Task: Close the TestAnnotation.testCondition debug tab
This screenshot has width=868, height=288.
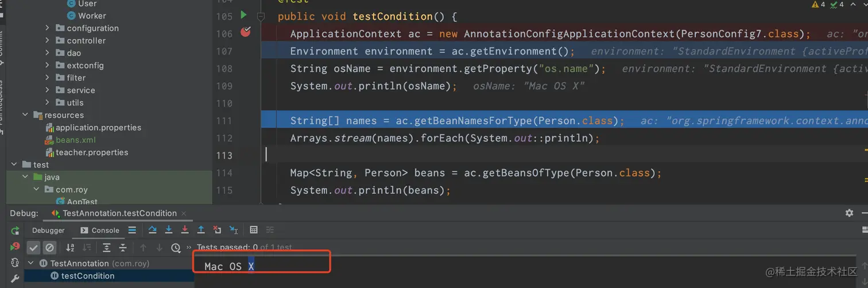Action: click(x=184, y=213)
